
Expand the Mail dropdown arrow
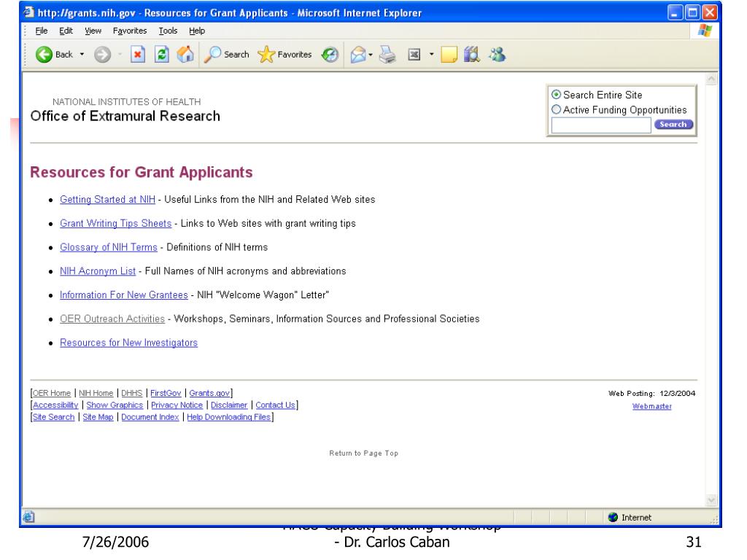[371, 55]
